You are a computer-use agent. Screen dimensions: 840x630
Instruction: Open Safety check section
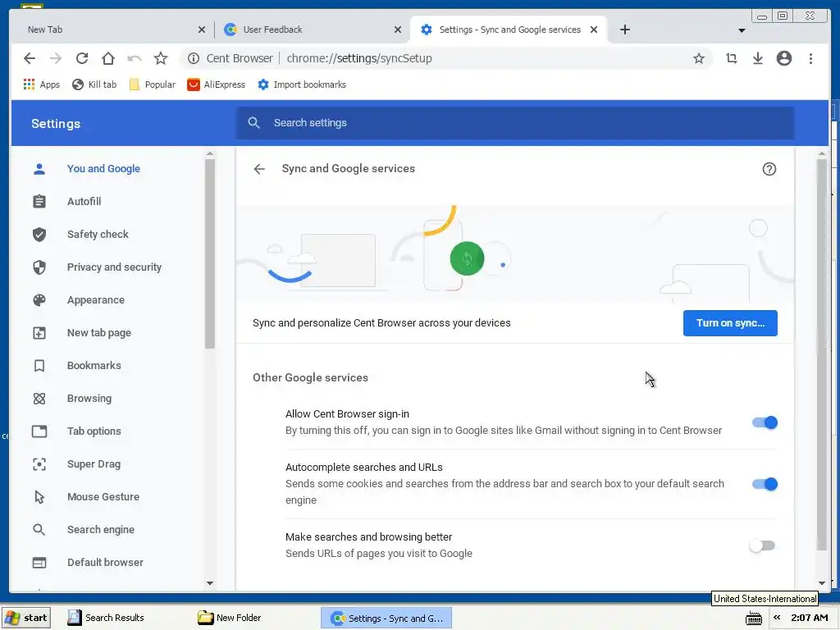98,234
